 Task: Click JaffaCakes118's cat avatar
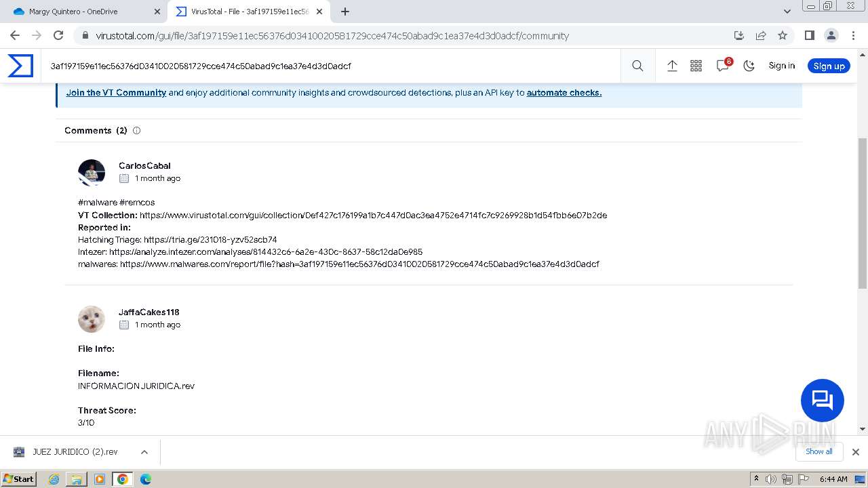tap(92, 319)
